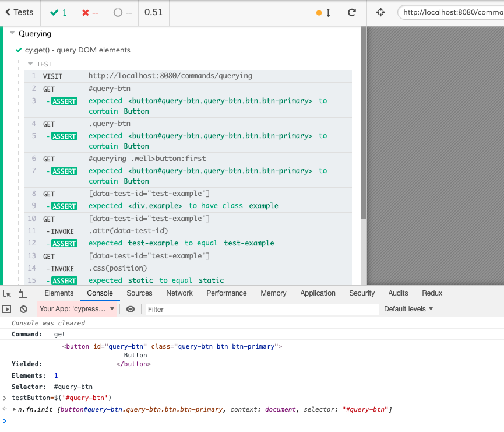The height and width of the screenshot is (432, 504).
Task: Click the pending tests circle icon
Action: coord(118,13)
